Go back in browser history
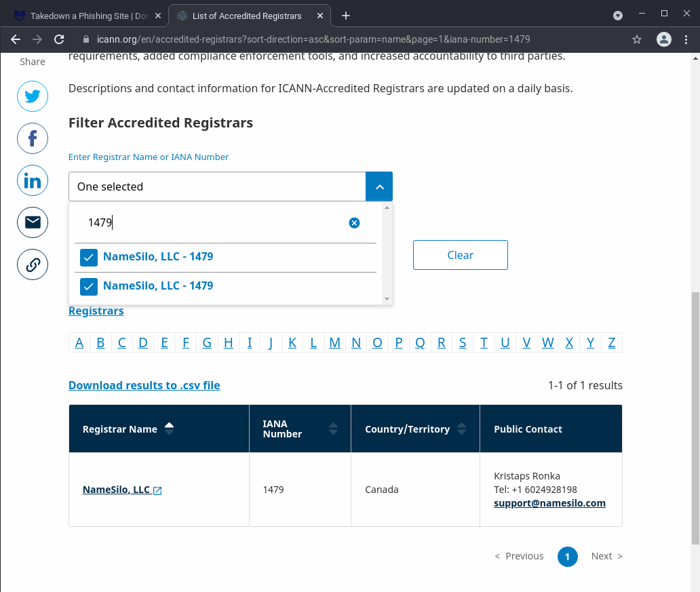Image resolution: width=700 pixels, height=592 pixels. pos(16,39)
